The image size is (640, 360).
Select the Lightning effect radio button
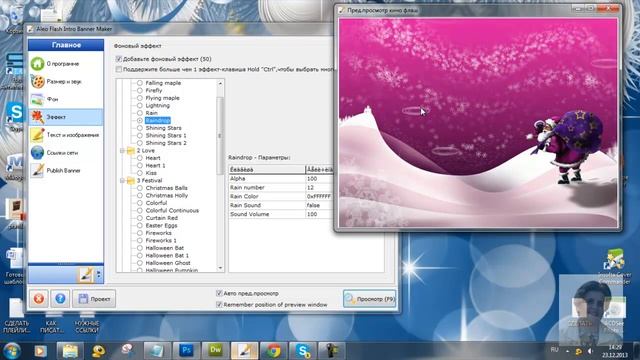tap(140, 105)
